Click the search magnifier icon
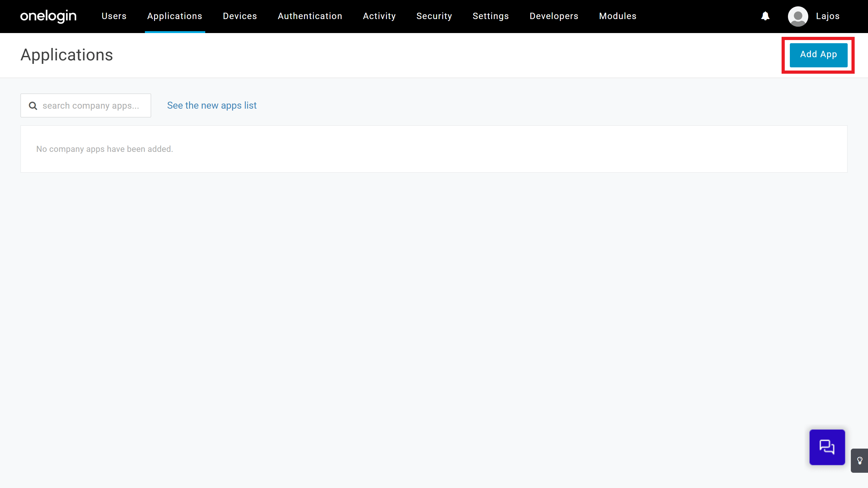The image size is (868, 488). [33, 105]
